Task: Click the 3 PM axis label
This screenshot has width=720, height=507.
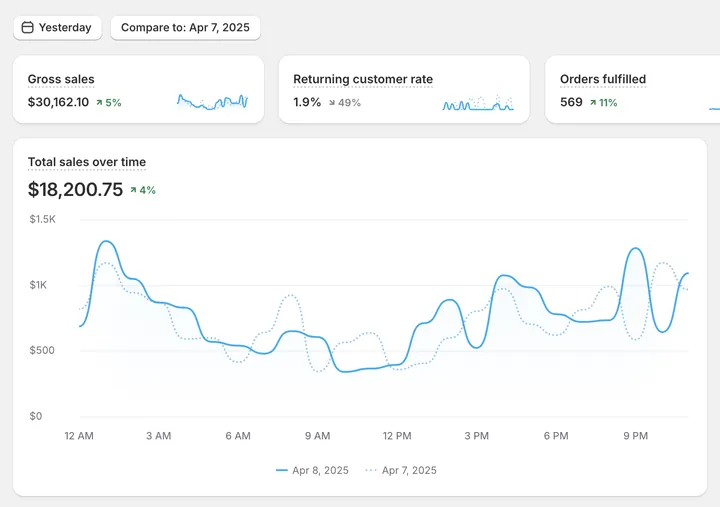Action: click(x=477, y=436)
